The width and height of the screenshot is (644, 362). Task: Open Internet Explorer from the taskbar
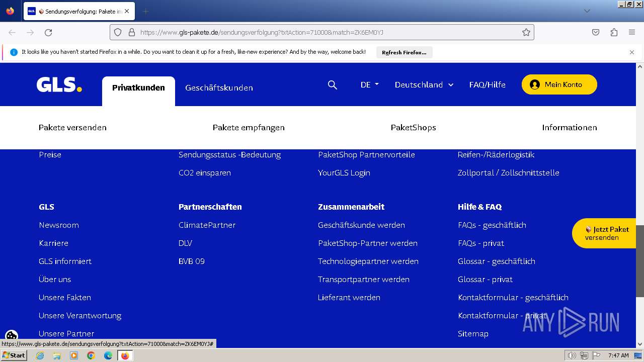coord(40,355)
